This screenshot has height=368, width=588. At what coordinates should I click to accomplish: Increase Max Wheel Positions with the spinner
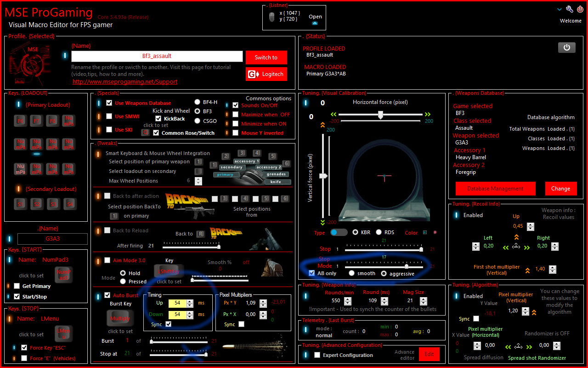click(x=198, y=179)
